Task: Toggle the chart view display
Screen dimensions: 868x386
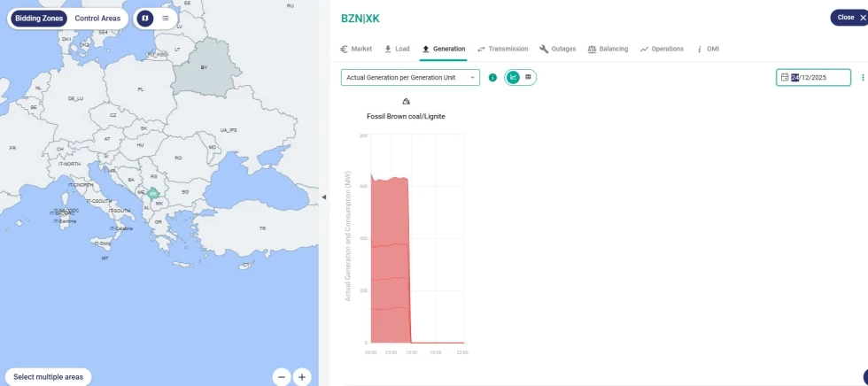Action: pos(513,78)
